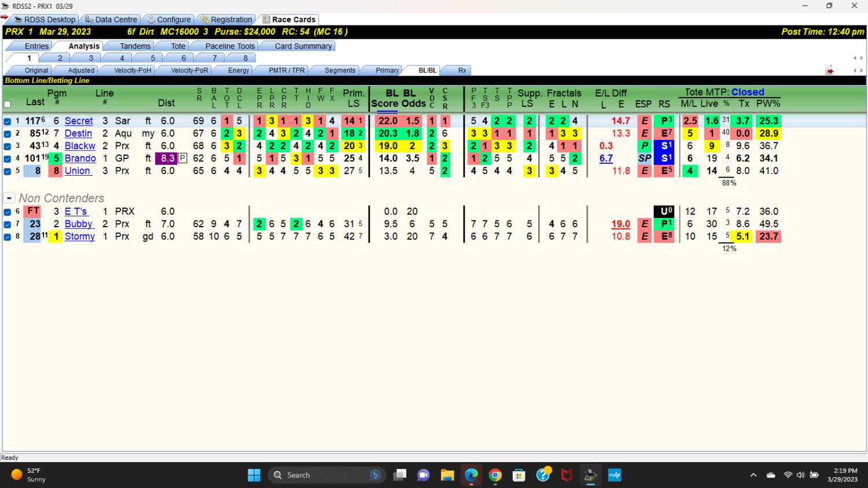Open the Union horse link
This screenshot has width=868, height=488.
(x=78, y=171)
